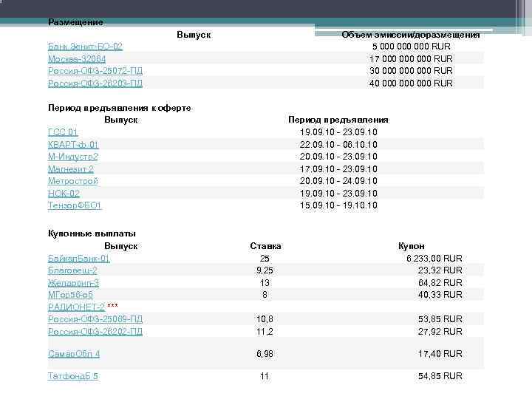
Task: Select the coupon value 64,82 RUR
Action: point(440,283)
